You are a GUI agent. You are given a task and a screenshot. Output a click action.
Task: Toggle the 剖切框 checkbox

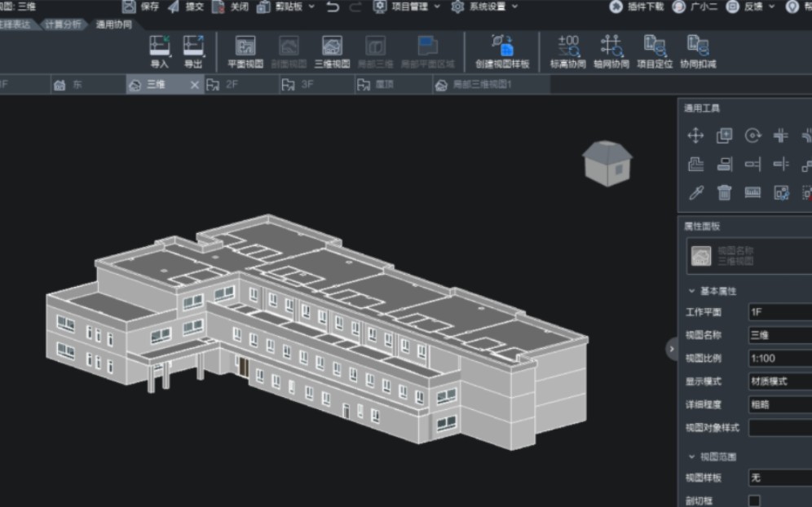(x=754, y=500)
